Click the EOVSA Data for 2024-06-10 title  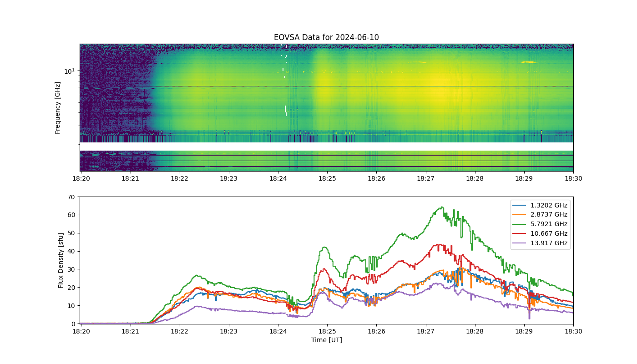pyautogui.click(x=326, y=37)
